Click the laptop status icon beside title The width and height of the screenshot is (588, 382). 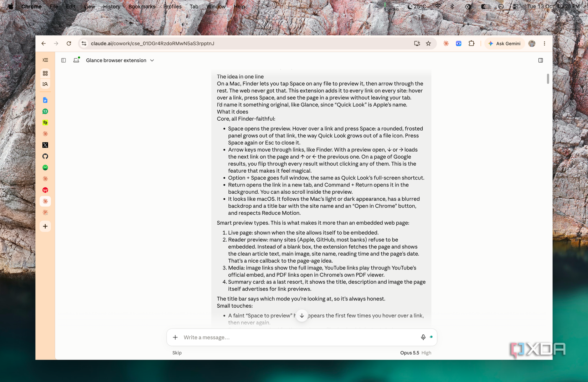tap(76, 60)
